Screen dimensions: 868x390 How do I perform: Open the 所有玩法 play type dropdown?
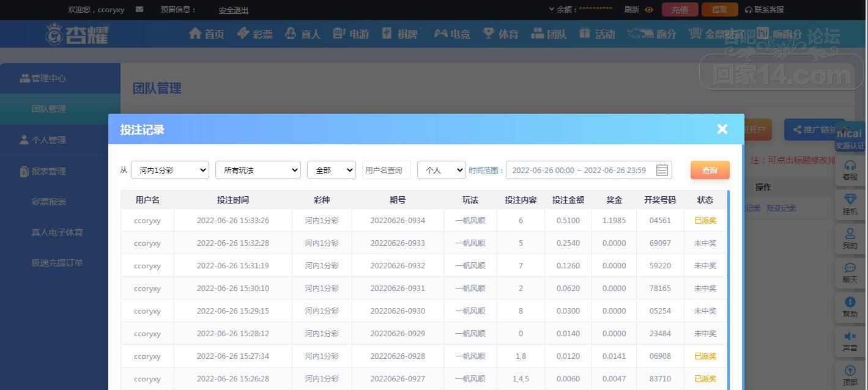pyautogui.click(x=258, y=170)
